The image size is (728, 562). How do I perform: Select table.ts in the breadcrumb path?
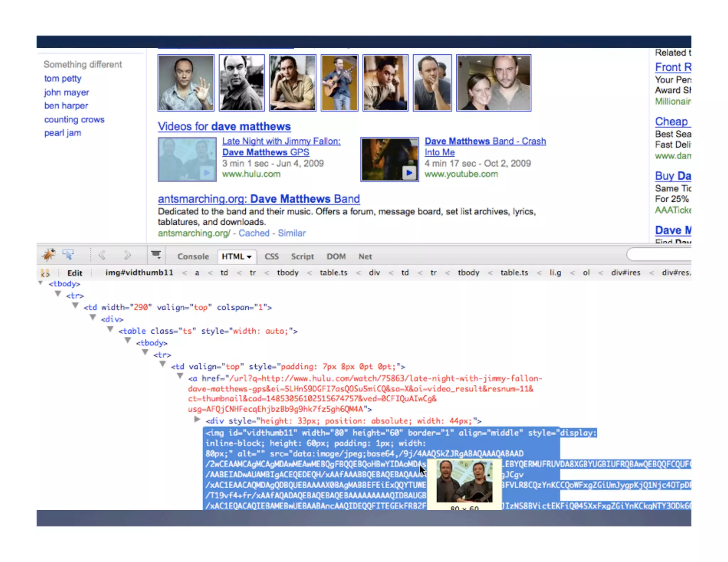pos(333,272)
